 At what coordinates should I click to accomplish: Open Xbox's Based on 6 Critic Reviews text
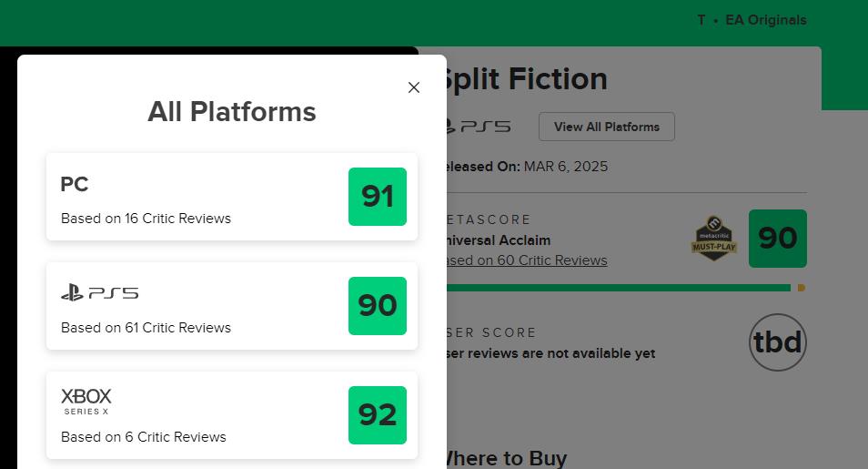144,437
